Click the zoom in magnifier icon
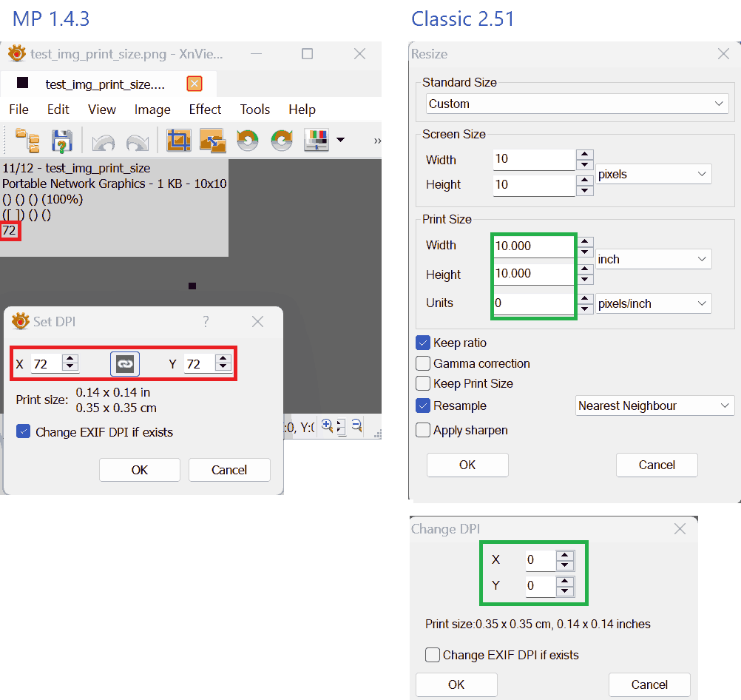This screenshot has width=741, height=700. pyautogui.click(x=327, y=425)
